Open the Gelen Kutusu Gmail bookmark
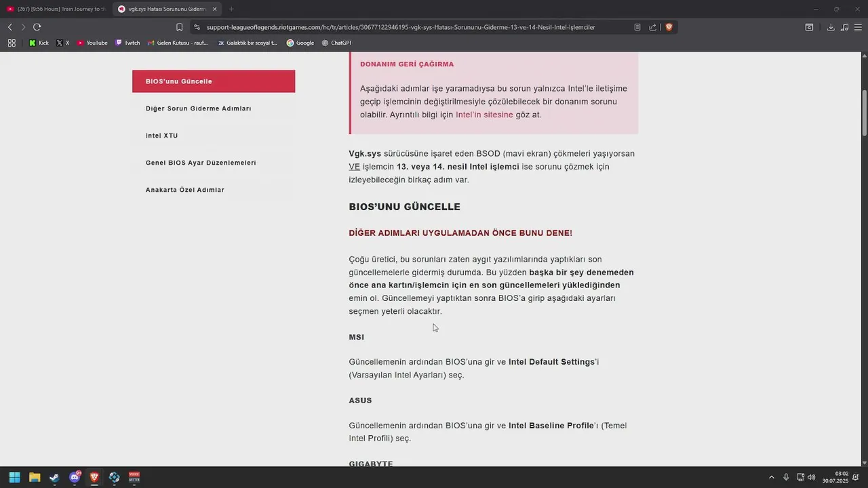The width and height of the screenshot is (868, 488). coord(178,43)
